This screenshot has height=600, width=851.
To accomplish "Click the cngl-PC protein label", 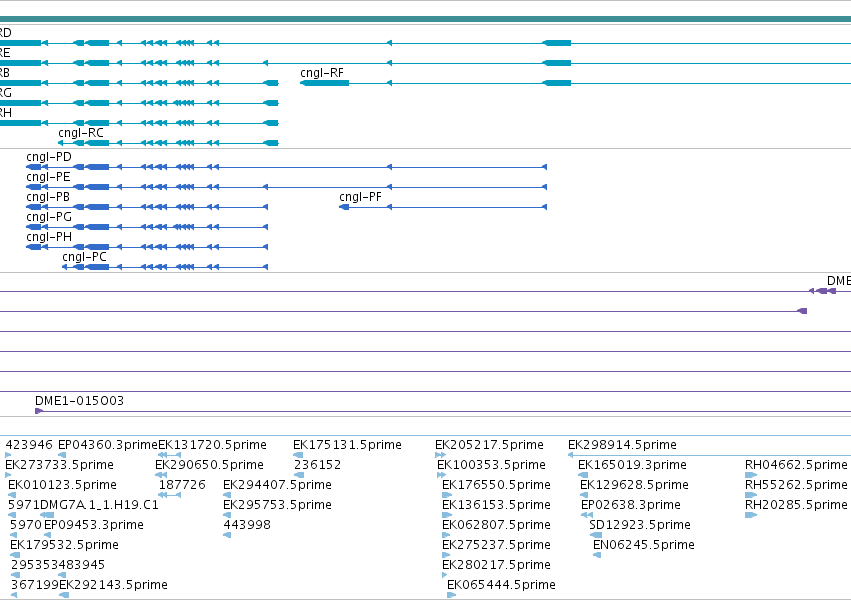I will 85,257.
